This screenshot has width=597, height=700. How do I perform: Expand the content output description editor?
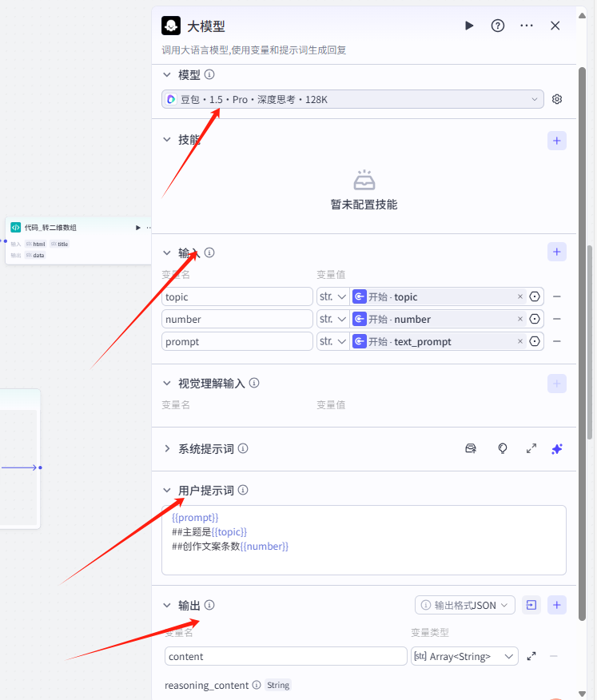tap(531, 656)
